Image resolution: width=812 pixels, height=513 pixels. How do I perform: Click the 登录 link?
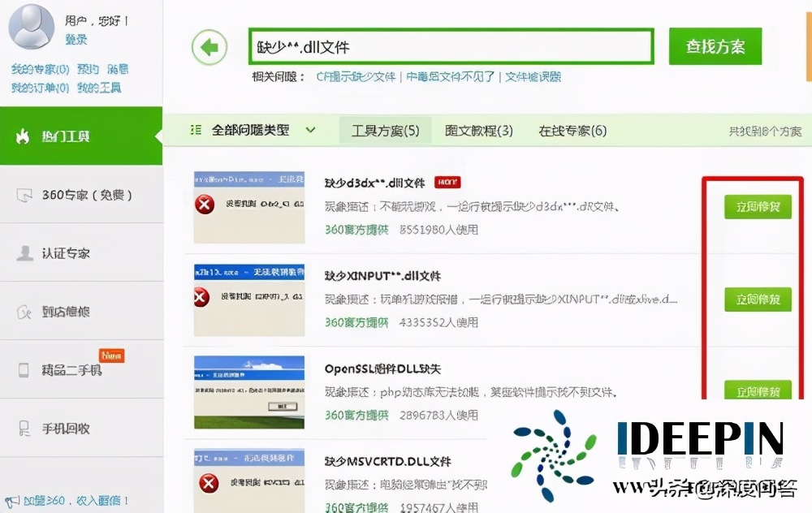[74, 39]
